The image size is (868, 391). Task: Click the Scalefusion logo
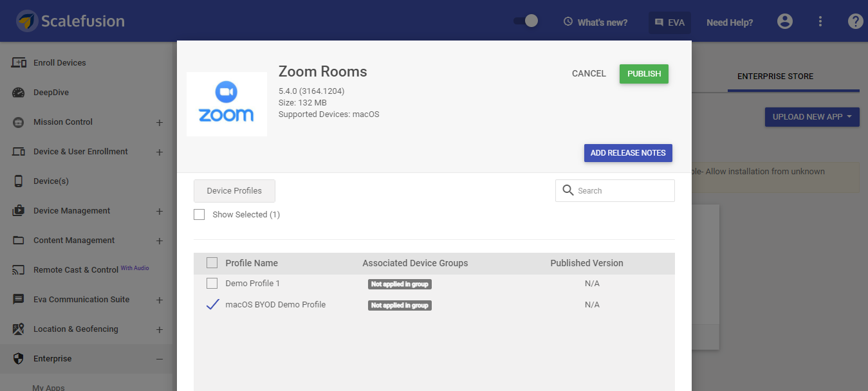pyautogui.click(x=71, y=21)
